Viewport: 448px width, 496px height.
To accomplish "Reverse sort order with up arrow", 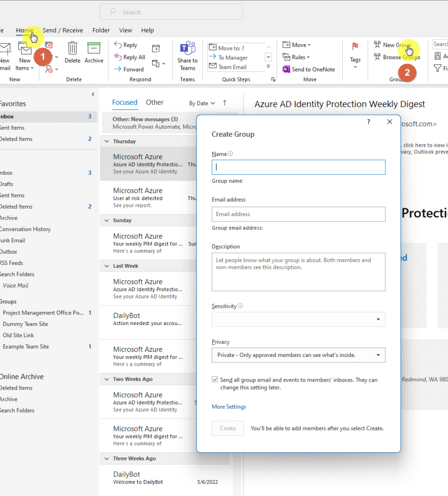I will (x=225, y=103).
